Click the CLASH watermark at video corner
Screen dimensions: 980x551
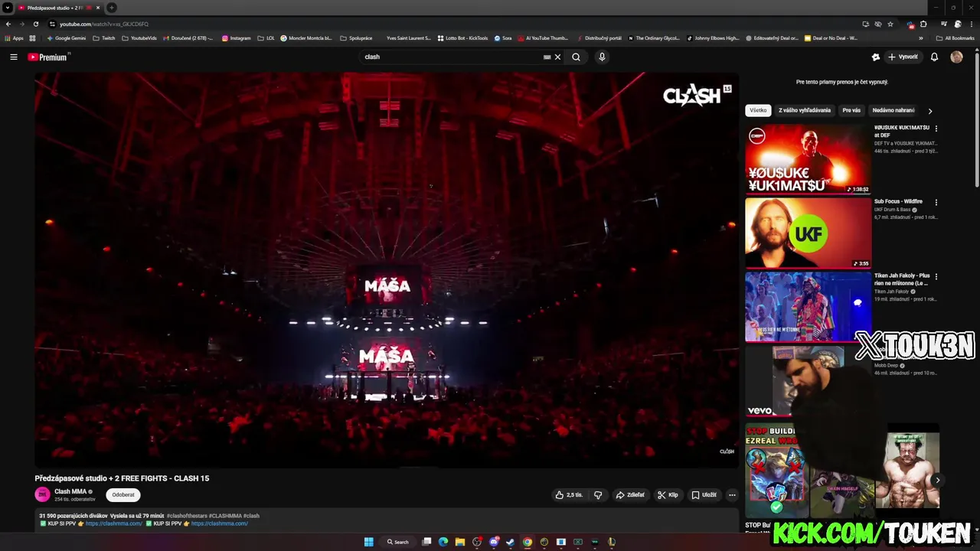(727, 452)
